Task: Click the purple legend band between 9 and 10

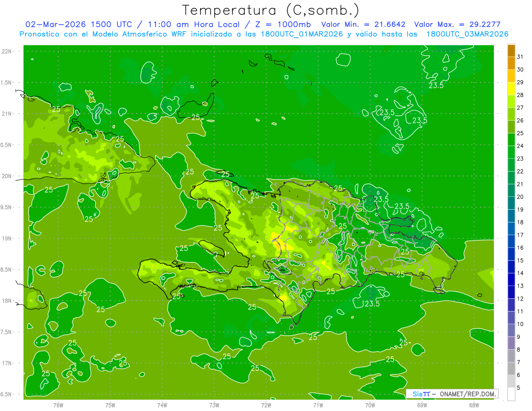Action: [511, 330]
